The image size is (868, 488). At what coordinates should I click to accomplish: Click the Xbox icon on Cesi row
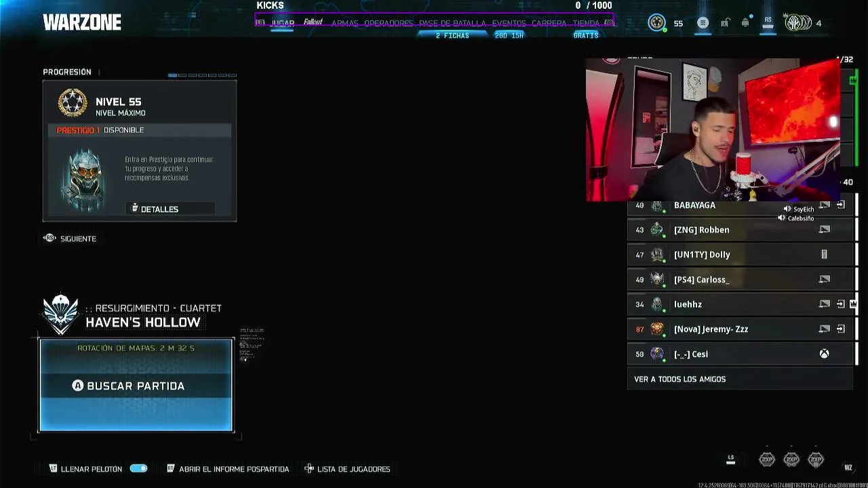[x=824, y=354]
